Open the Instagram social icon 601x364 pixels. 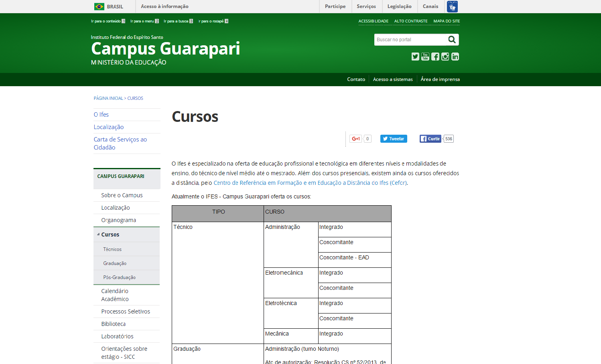(x=445, y=57)
